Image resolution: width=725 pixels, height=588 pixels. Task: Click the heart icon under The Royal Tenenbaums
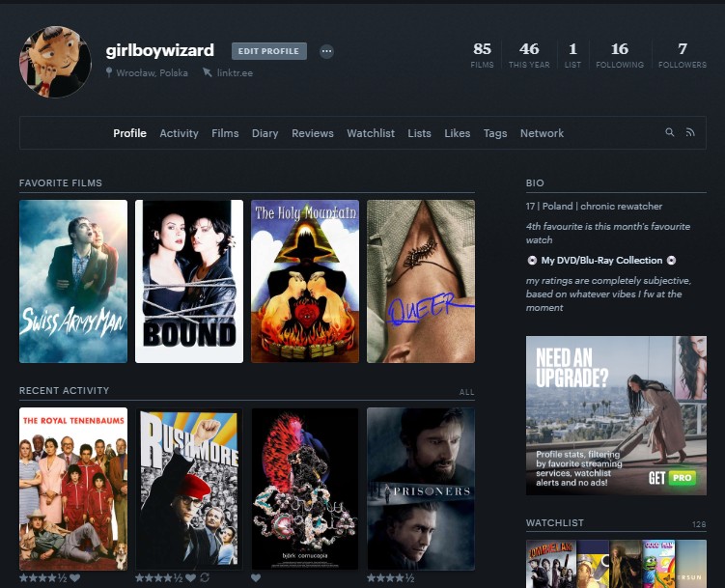[x=75, y=578]
